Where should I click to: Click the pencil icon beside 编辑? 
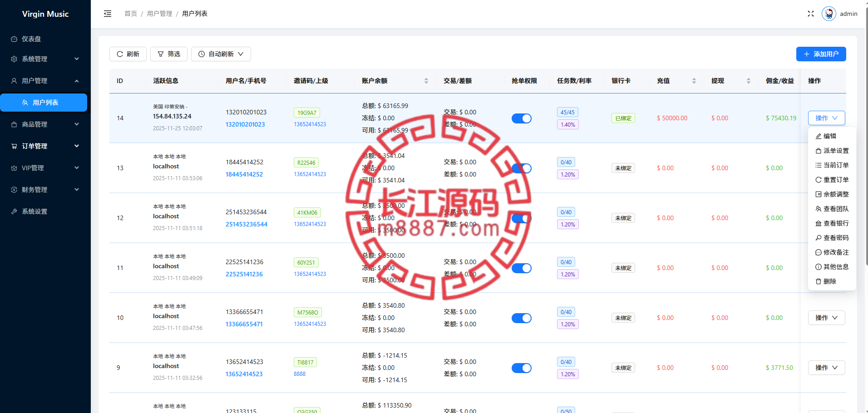[x=819, y=136]
